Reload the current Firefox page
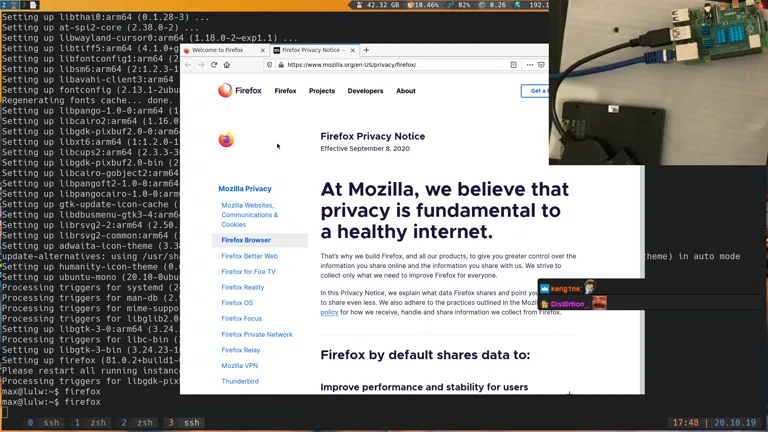 point(214,65)
